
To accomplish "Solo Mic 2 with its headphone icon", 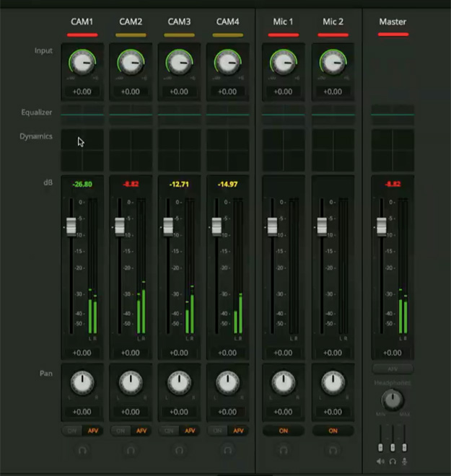I will (x=333, y=451).
